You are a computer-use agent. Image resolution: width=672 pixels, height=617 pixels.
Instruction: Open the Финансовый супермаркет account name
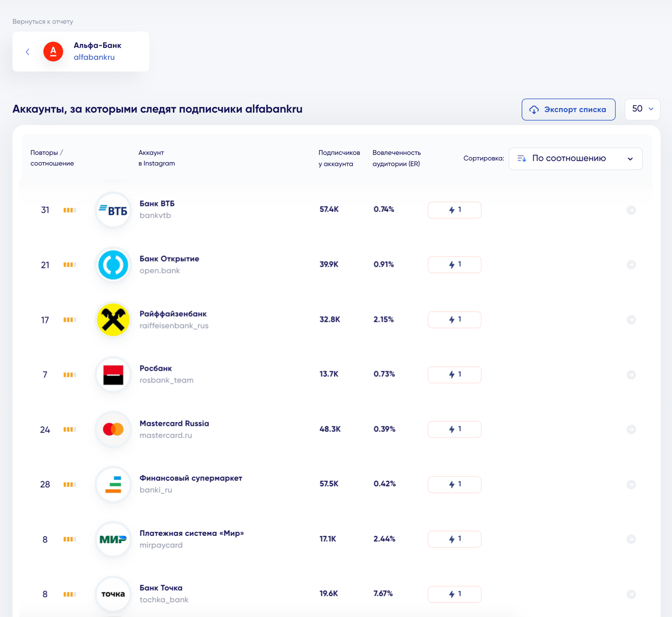coord(191,479)
